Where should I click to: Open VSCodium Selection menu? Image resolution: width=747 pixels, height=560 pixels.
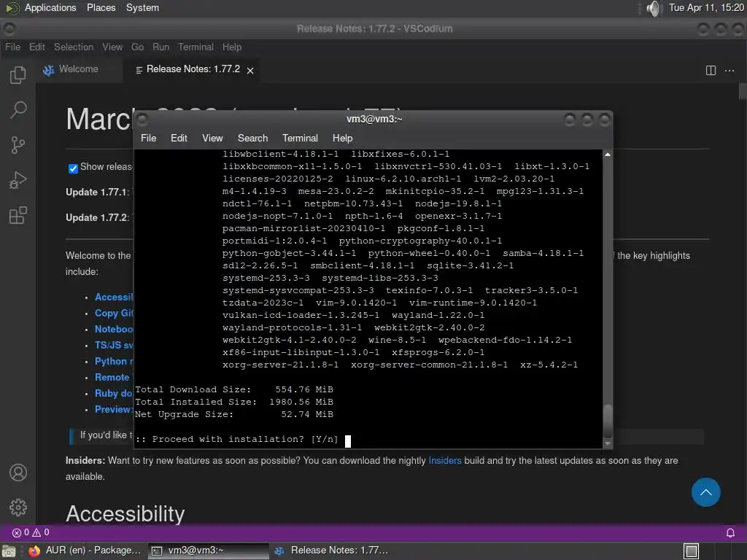click(x=74, y=47)
